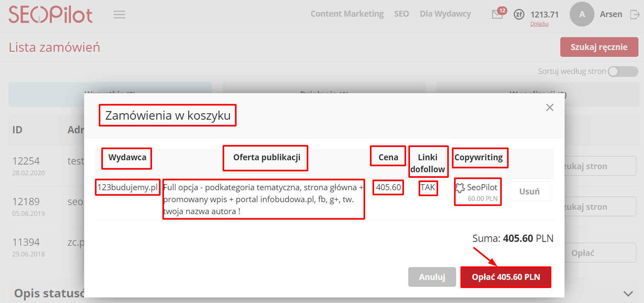644x303 pixels.
Task: Open the hamburger menu
Action: tap(119, 15)
